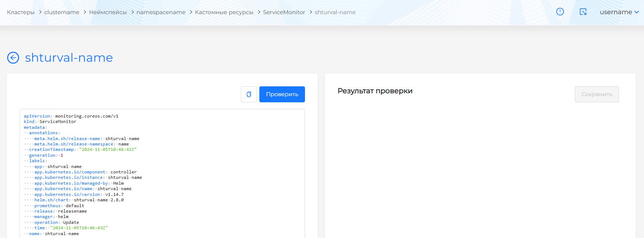This screenshot has height=238, width=644.
Task: Click the shturval-name breadcrumb item
Action: pos(335,12)
